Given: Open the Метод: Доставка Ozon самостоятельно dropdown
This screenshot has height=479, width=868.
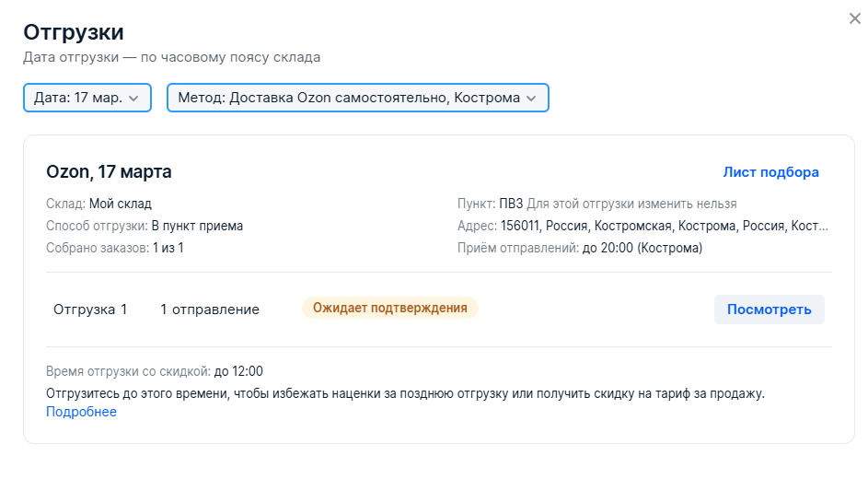Looking at the screenshot, I should (x=358, y=98).
